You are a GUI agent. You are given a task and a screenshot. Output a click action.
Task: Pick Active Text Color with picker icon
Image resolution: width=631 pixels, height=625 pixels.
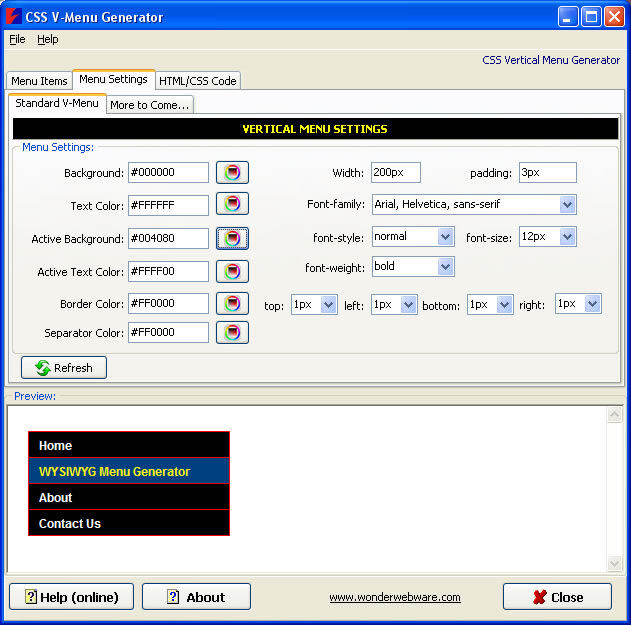(x=232, y=271)
